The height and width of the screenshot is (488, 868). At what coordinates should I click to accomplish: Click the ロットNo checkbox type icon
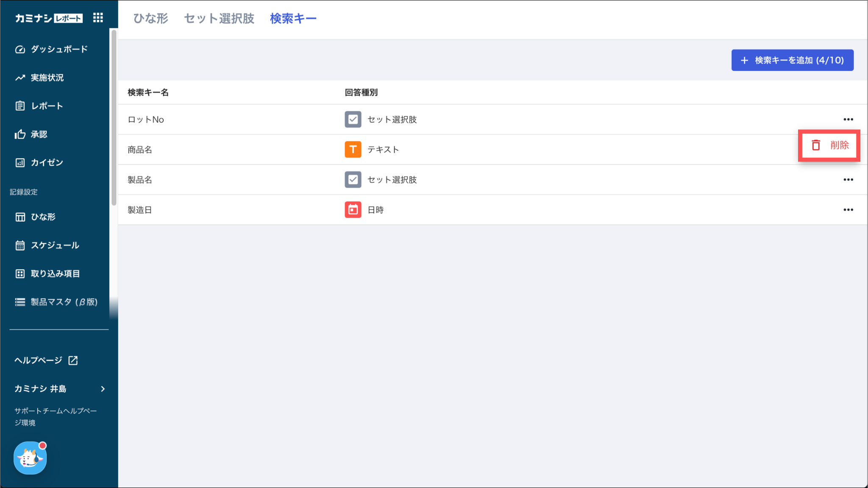point(353,120)
